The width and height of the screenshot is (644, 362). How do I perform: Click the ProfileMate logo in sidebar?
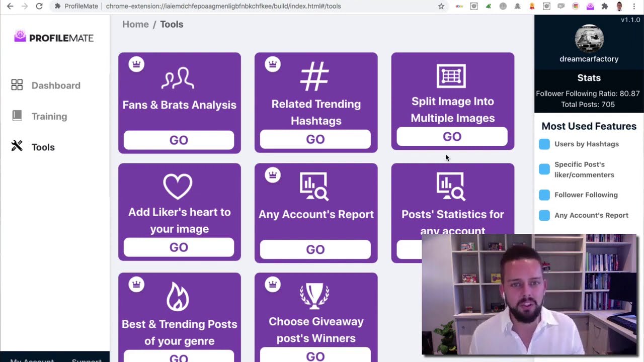click(x=54, y=37)
